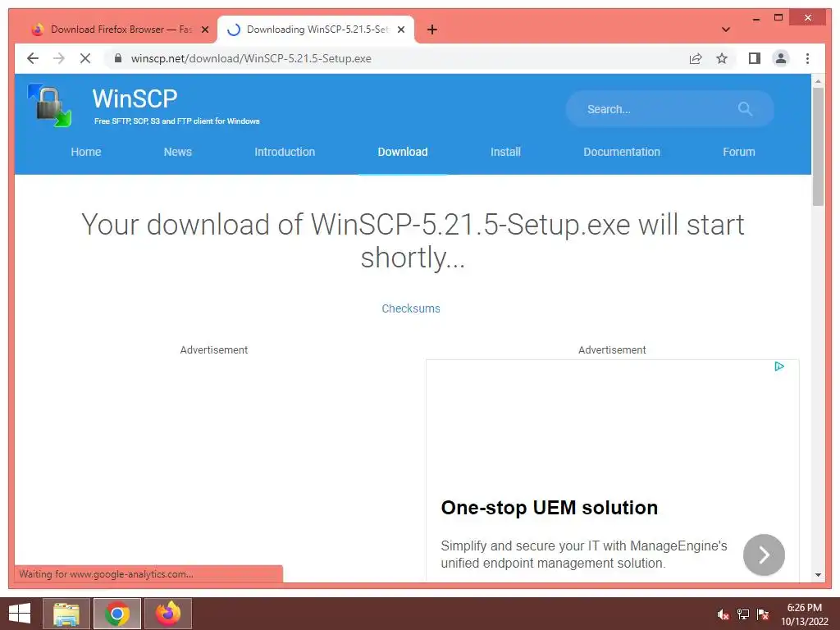Open the Download navigation item
The height and width of the screenshot is (630, 840).
coord(402,152)
